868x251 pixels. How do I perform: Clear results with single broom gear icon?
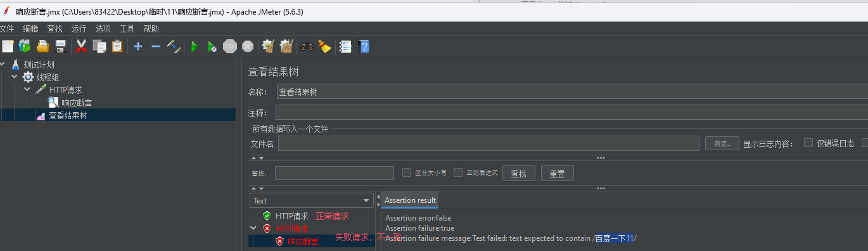tap(268, 46)
